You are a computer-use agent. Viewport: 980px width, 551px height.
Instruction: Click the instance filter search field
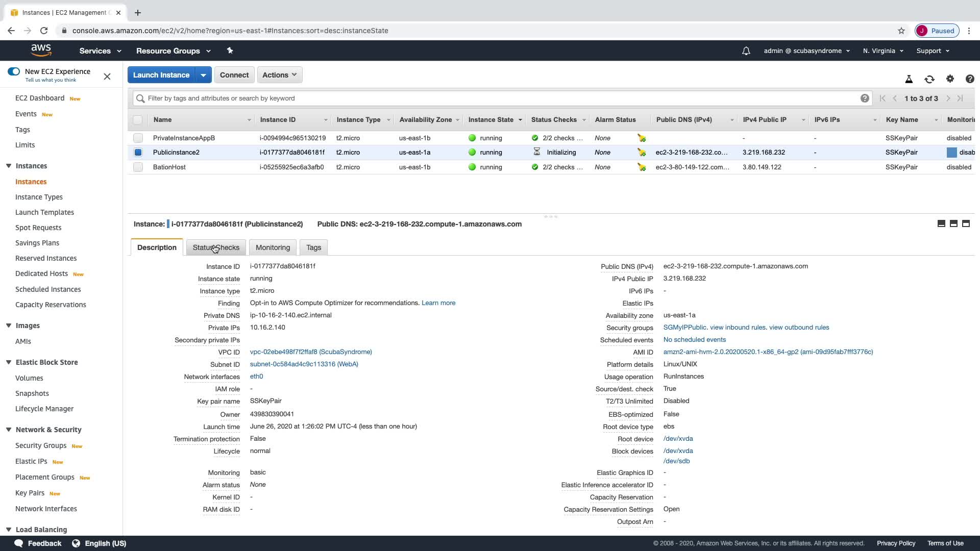click(500, 98)
